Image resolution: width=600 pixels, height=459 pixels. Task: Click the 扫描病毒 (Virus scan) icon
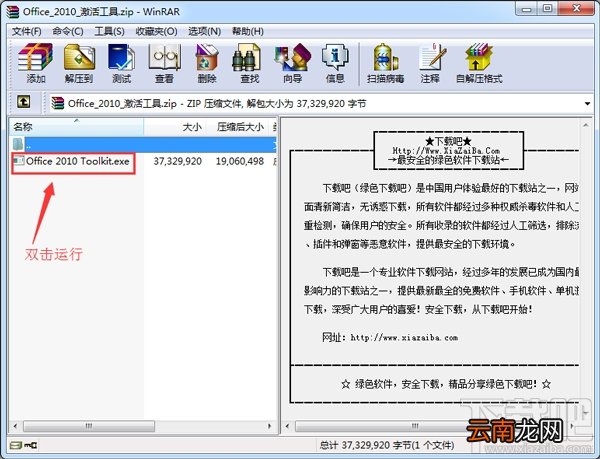(386, 63)
